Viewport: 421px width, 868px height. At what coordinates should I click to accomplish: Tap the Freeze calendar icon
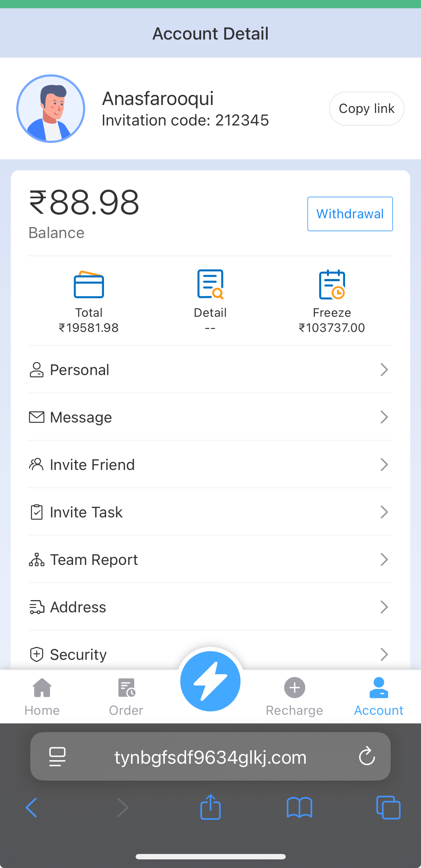[332, 284]
